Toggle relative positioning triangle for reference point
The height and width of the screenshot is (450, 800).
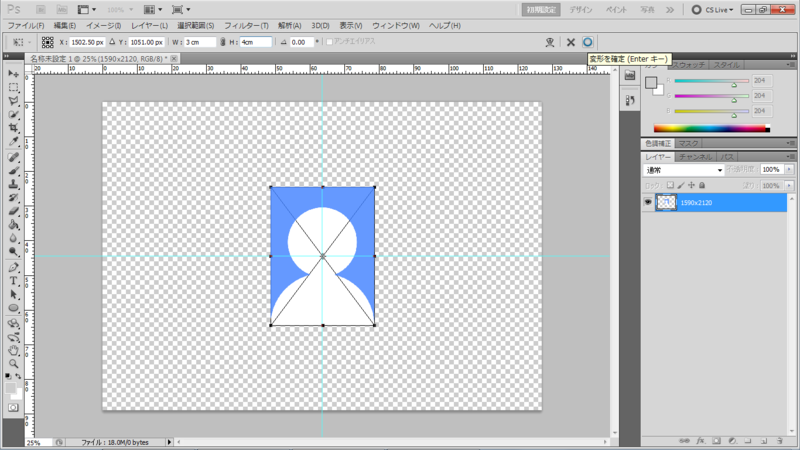coord(112,42)
